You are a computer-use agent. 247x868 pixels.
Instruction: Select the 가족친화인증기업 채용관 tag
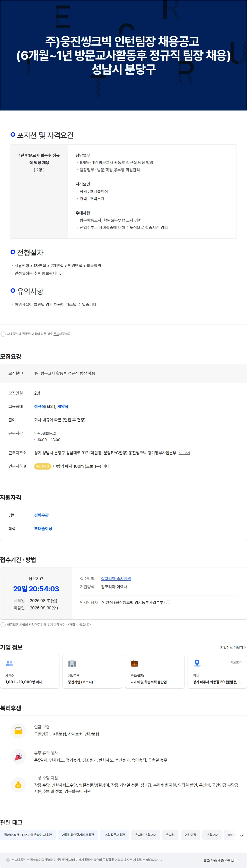78,835
